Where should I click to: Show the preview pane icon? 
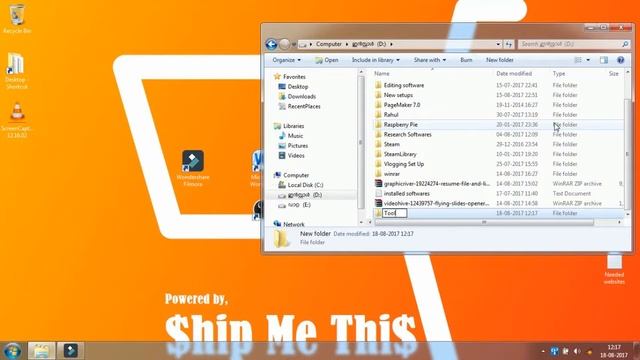[604, 60]
